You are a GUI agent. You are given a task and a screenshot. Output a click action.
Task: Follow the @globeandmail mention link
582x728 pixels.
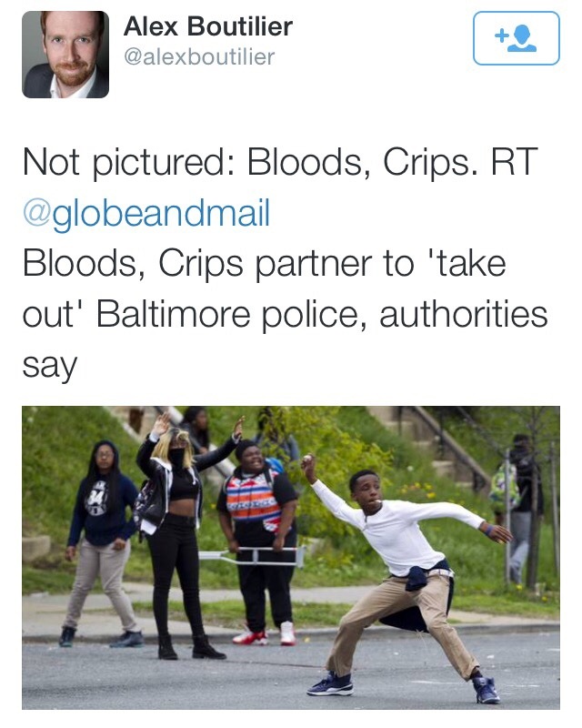click(x=146, y=213)
